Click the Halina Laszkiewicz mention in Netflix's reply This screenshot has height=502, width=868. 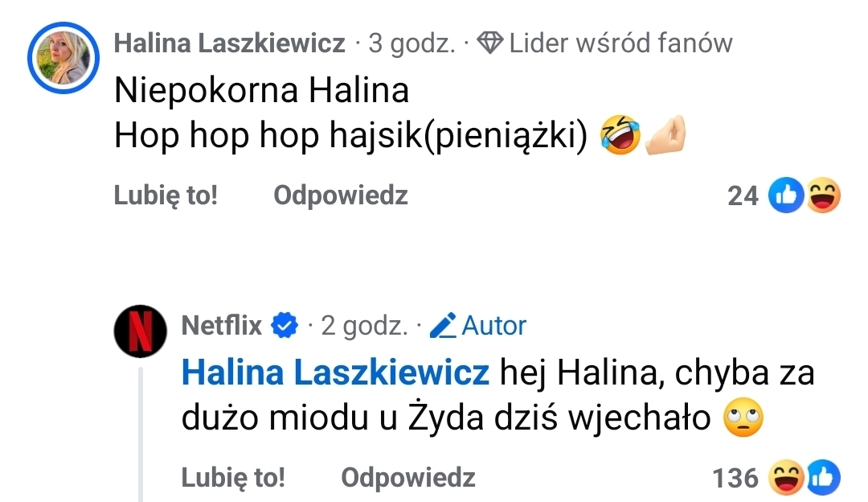point(335,373)
